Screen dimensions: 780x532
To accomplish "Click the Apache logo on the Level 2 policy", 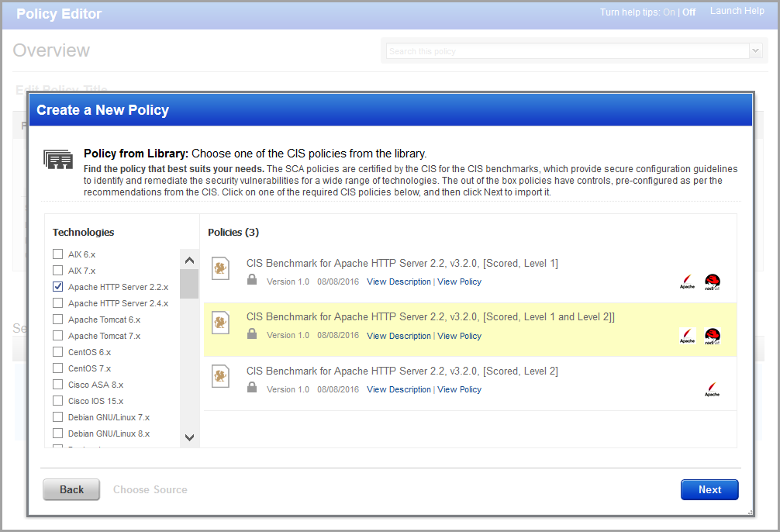I will [x=712, y=389].
